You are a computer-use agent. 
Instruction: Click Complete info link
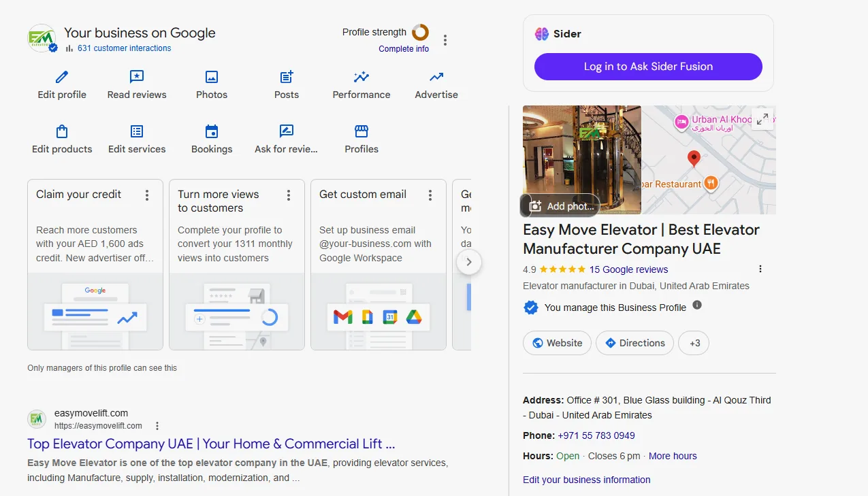[x=404, y=49]
